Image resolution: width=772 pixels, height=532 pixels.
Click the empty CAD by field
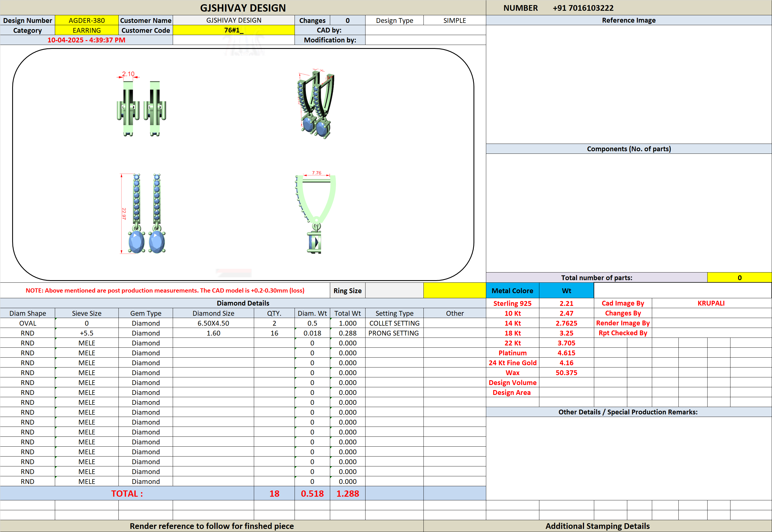click(x=426, y=30)
